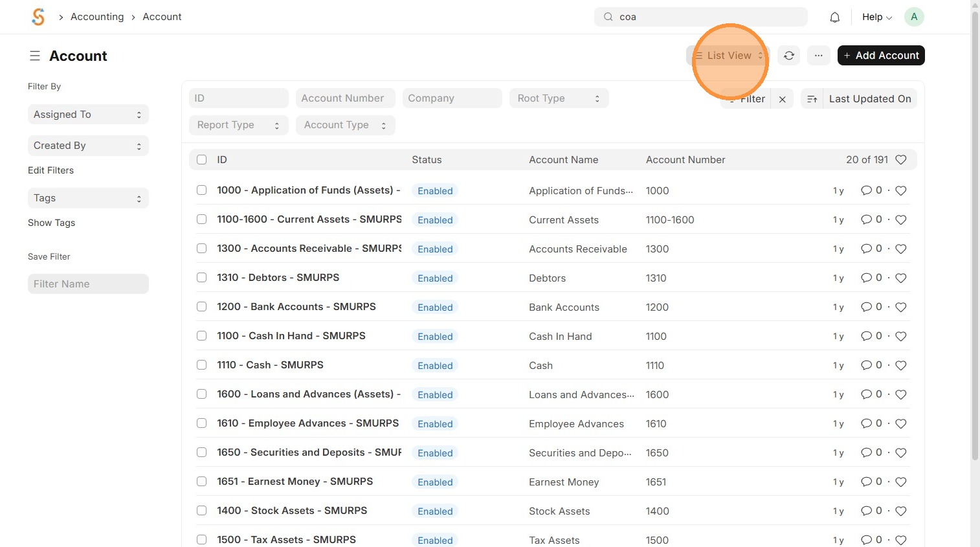Click the Add Account button
The image size is (980, 547).
pos(880,56)
